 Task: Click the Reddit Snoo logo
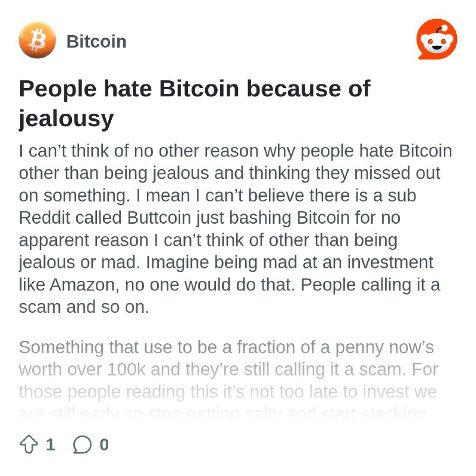(x=437, y=39)
